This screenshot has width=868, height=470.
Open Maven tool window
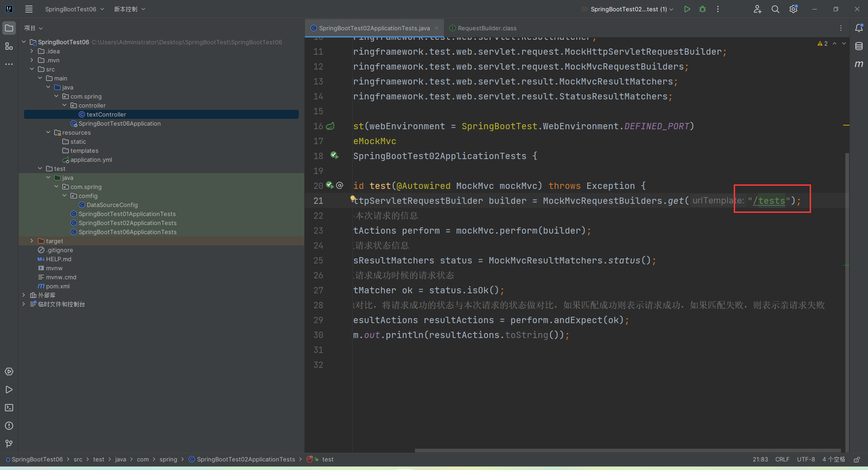pyautogui.click(x=859, y=64)
